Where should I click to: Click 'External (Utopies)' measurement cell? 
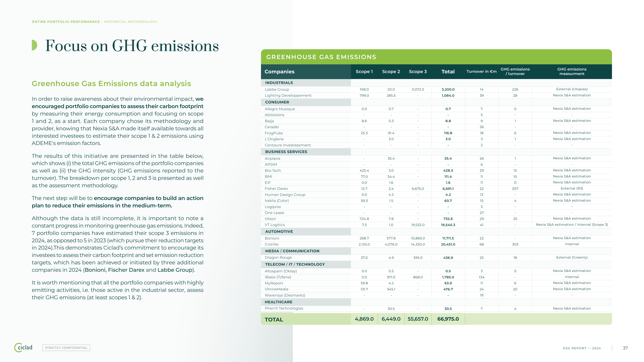pos(572,89)
